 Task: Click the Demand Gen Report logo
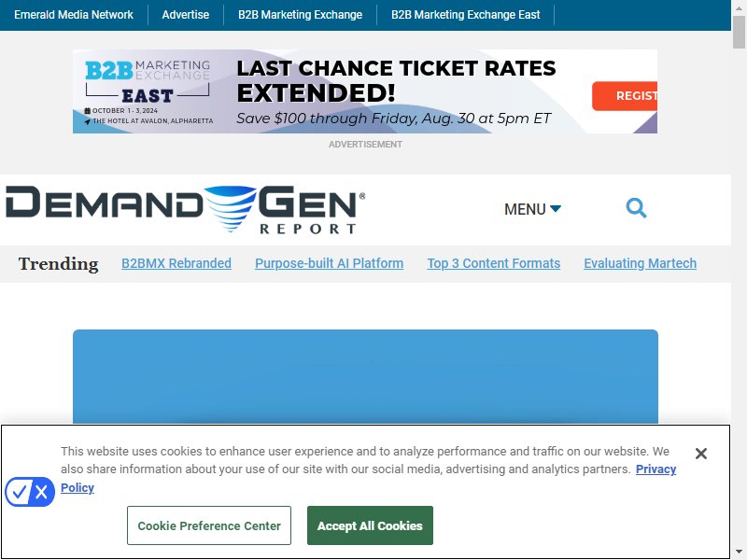pos(185,209)
